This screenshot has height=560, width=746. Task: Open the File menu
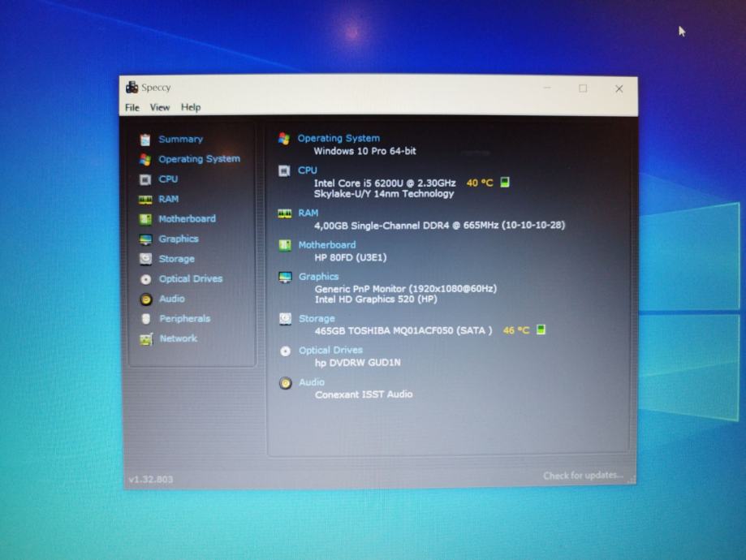pyautogui.click(x=132, y=107)
